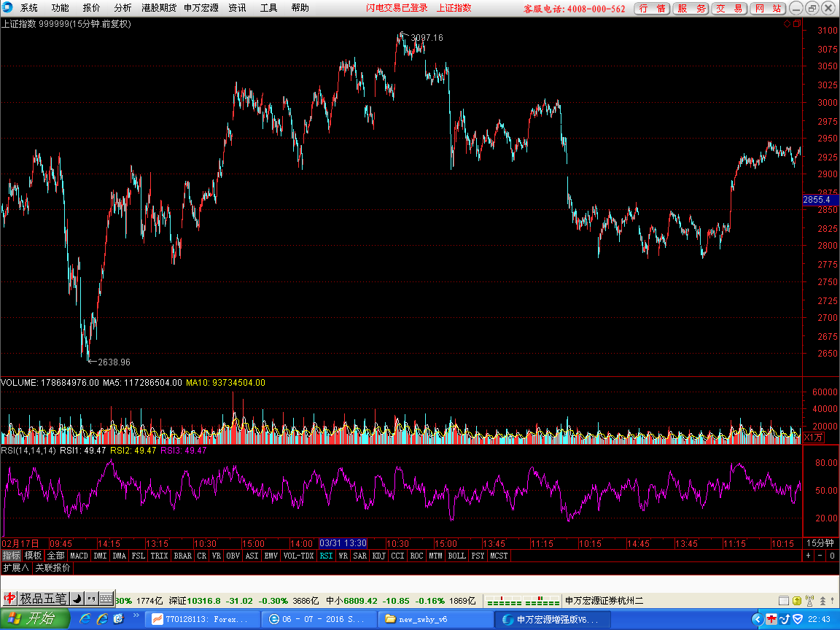840x630 pixels.
Task: Click the red diamond icon above price axis
Action: [x=787, y=23]
